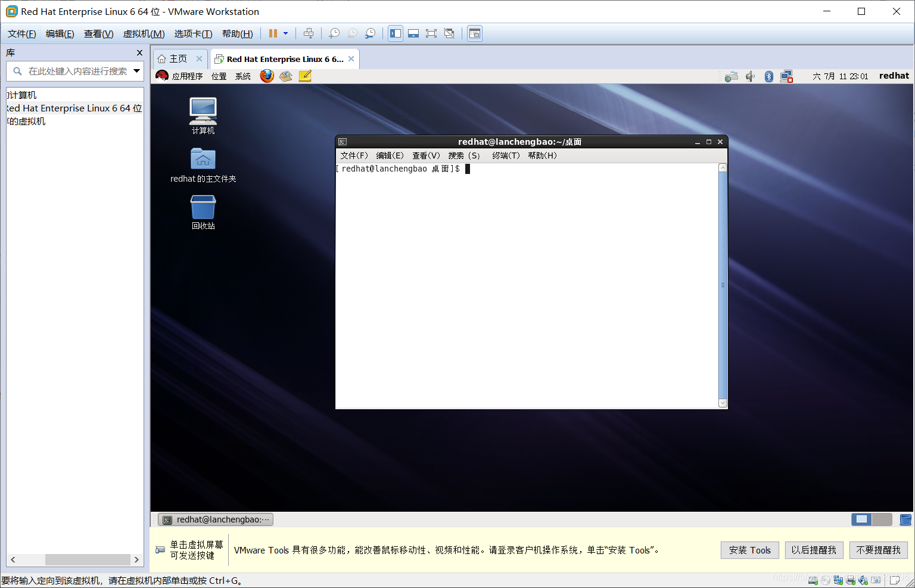Close the Red Hat Enterprise Linux tab
The height and width of the screenshot is (588, 915).
(x=351, y=59)
